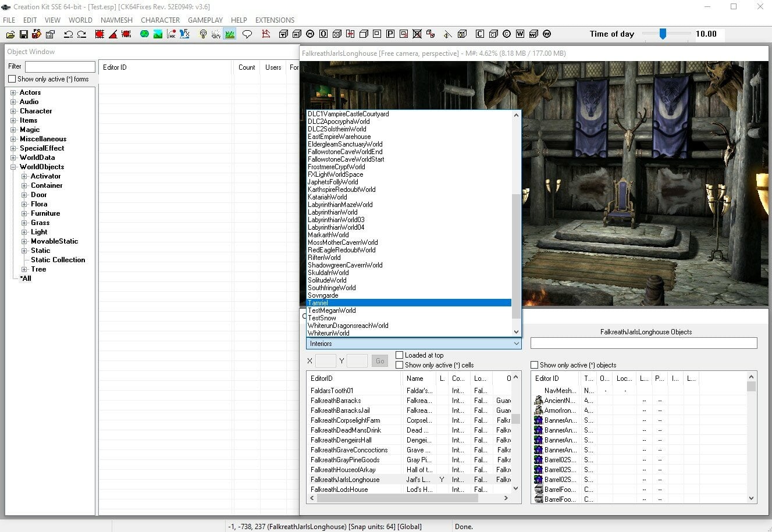Image resolution: width=772 pixels, height=532 pixels.
Task: Open the NAVMESH menu
Action: [x=116, y=20]
